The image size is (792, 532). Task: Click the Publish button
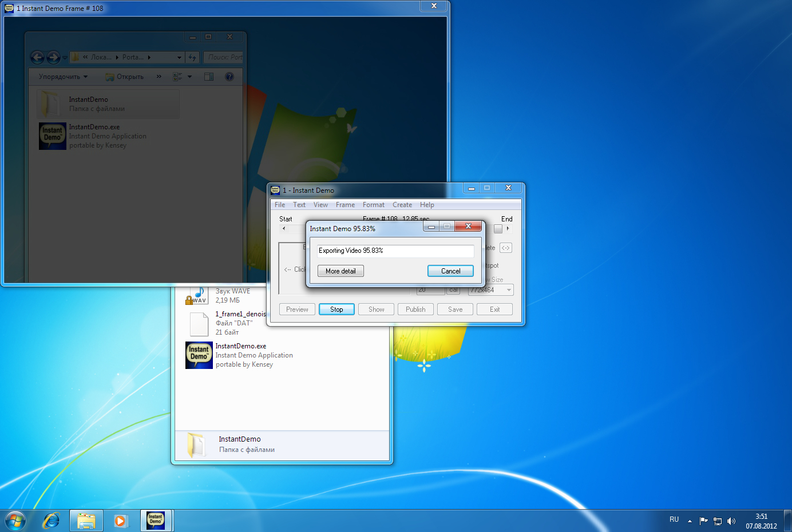click(x=415, y=309)
